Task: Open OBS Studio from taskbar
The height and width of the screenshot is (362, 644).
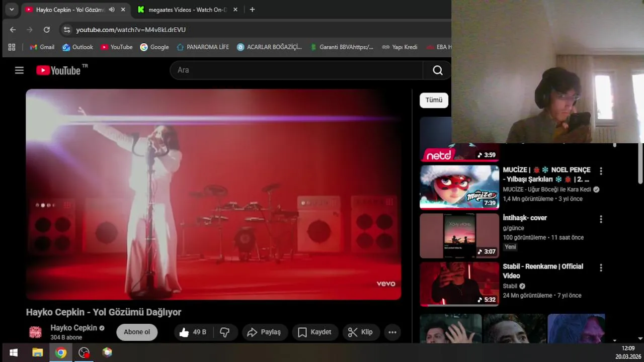Action: 84,352
